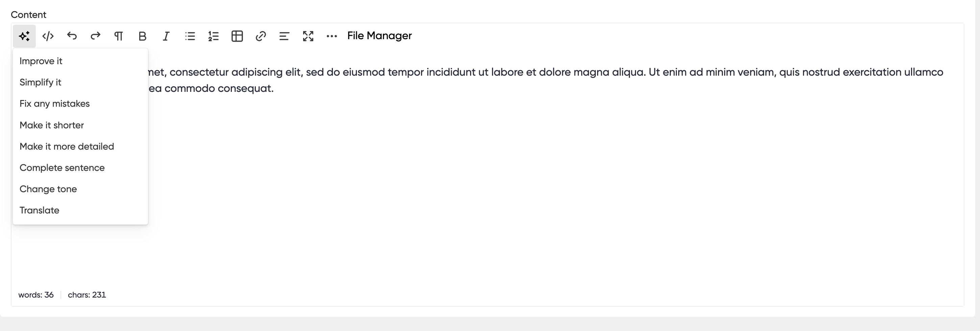Insert a numbered list
Image resolution: width=980 pixels, height=331 pixels.
[214, 36]
